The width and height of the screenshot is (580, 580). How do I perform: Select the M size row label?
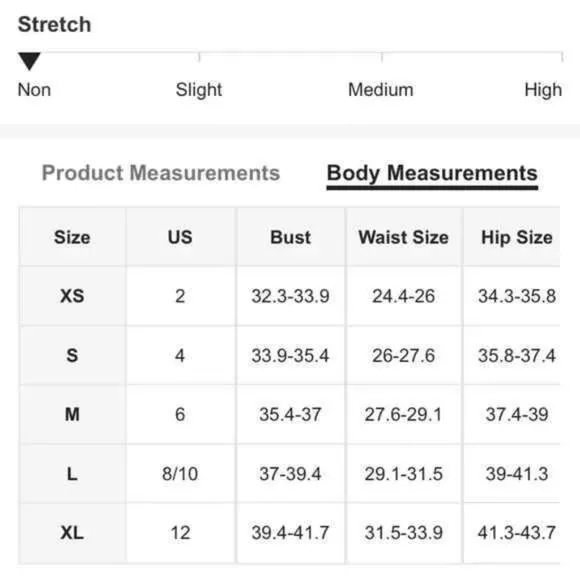[x=72, y=414]
